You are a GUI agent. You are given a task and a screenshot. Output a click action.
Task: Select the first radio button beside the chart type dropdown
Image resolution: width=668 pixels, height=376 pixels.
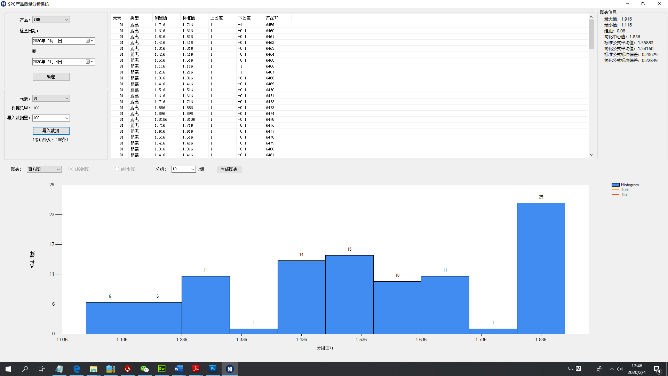(70, 169)
